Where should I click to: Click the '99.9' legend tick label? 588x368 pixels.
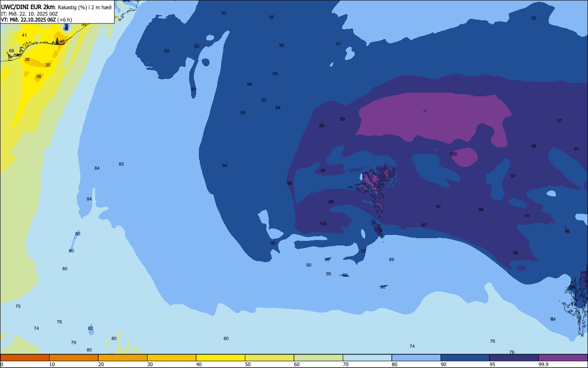click(543, 364)
